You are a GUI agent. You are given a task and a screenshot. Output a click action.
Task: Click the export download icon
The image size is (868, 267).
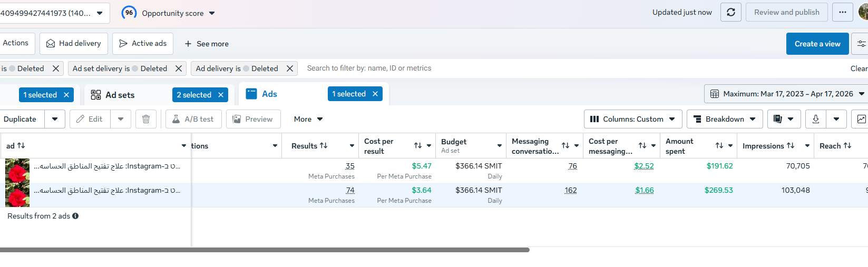click(x=816, y=119)
